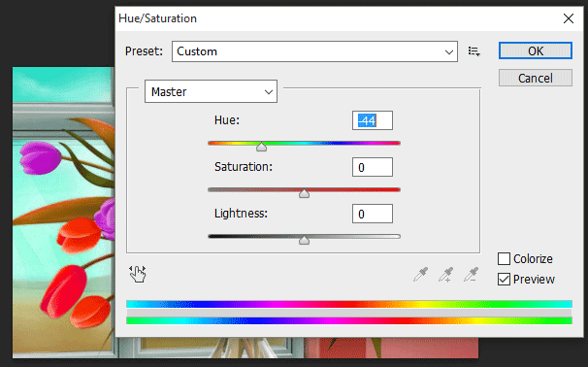Click the Hue: label
The image size is (588, 367).
pos(227,120)
